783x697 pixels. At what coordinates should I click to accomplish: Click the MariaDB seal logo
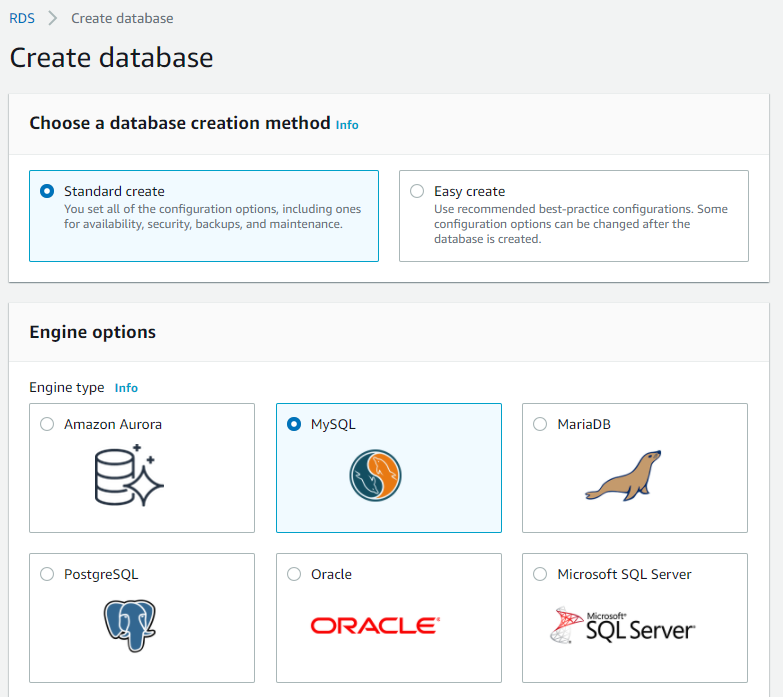pyautogui.click(x=623, y=475)
